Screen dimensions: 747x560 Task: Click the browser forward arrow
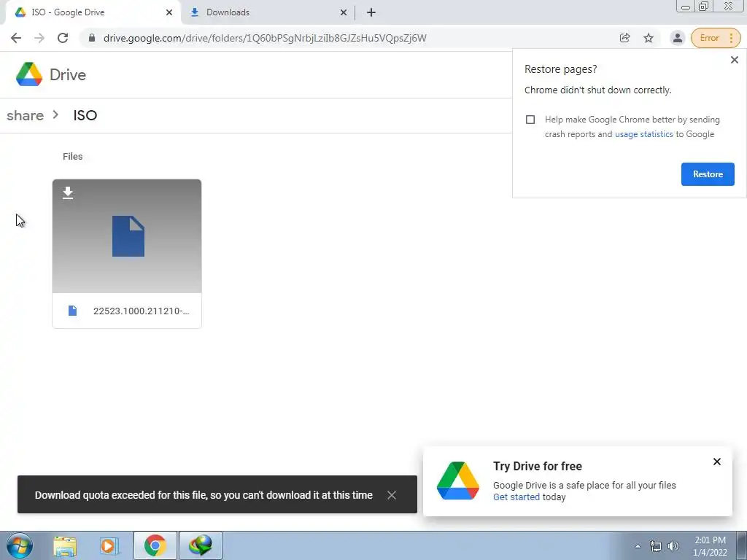39,38
